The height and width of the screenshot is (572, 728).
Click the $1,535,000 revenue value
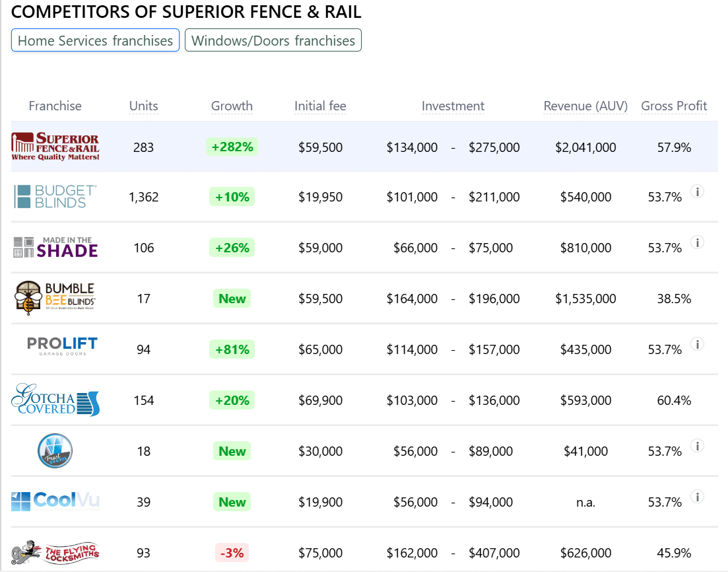click(x=585, y=299)
